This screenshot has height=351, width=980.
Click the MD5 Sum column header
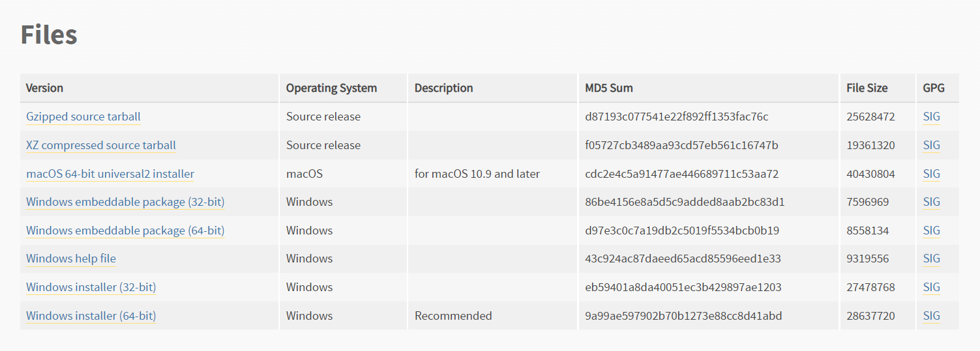click(609, 88)
